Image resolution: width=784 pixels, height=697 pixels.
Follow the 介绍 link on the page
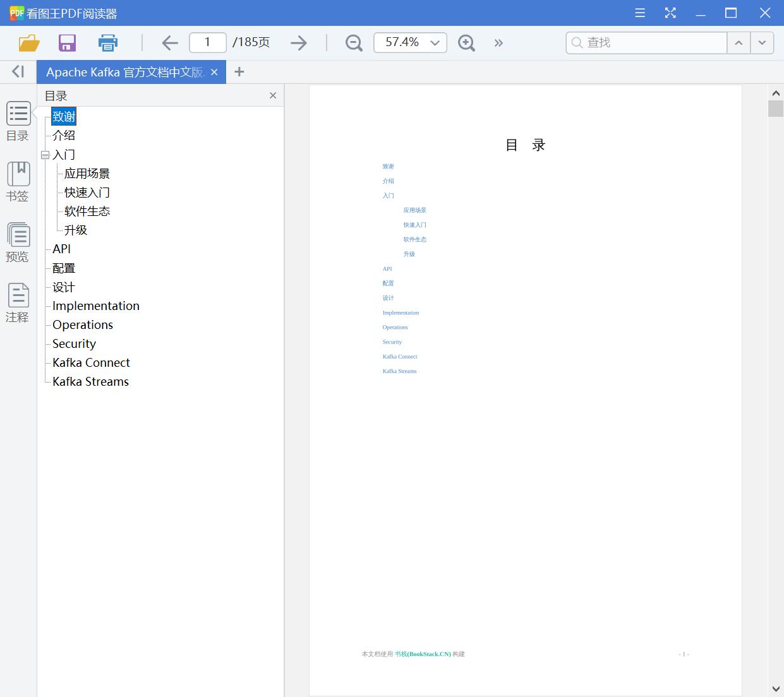[388, 181]
